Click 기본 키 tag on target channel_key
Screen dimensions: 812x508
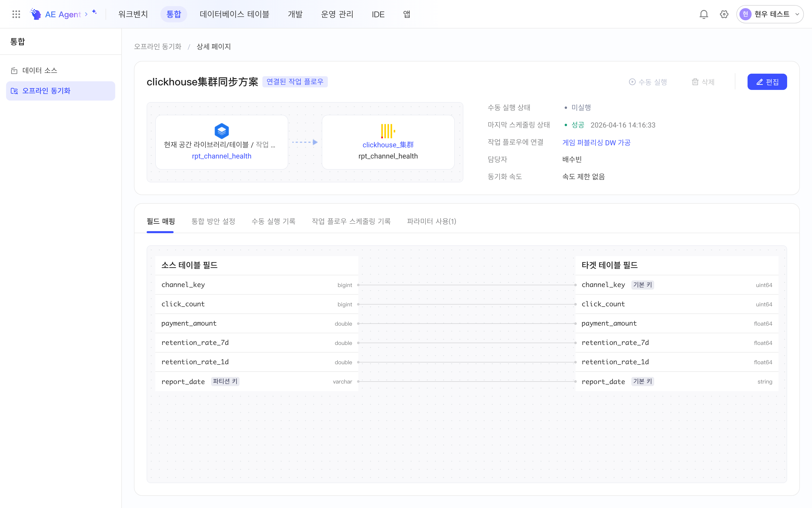(642, 285)
